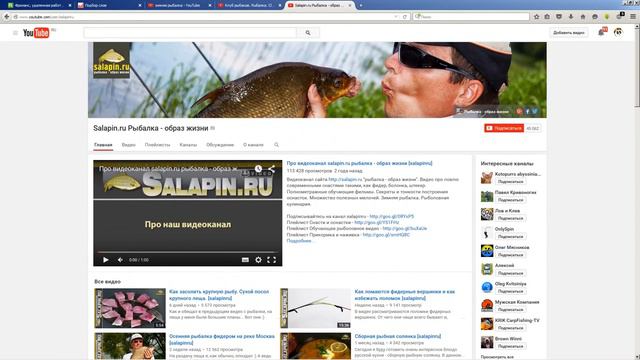Switch the player to fullscreen
Screen dimensions: 640x360
(x=271, y=260)
